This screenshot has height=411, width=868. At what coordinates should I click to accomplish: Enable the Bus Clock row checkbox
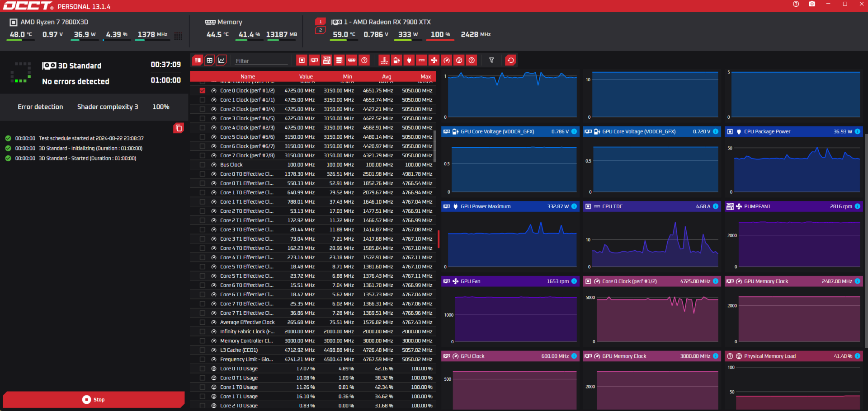point(202,165)
